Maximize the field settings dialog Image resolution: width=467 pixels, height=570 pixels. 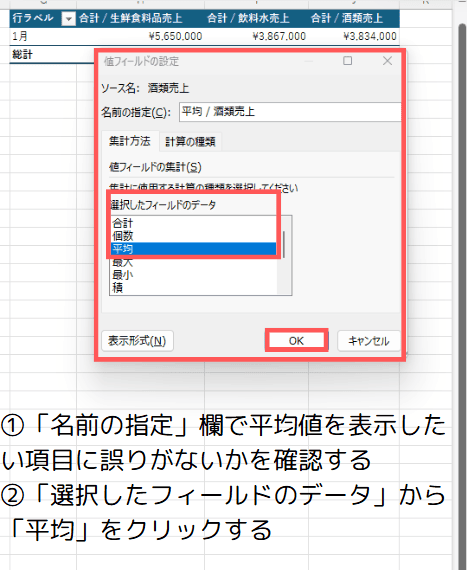(347, 61)
